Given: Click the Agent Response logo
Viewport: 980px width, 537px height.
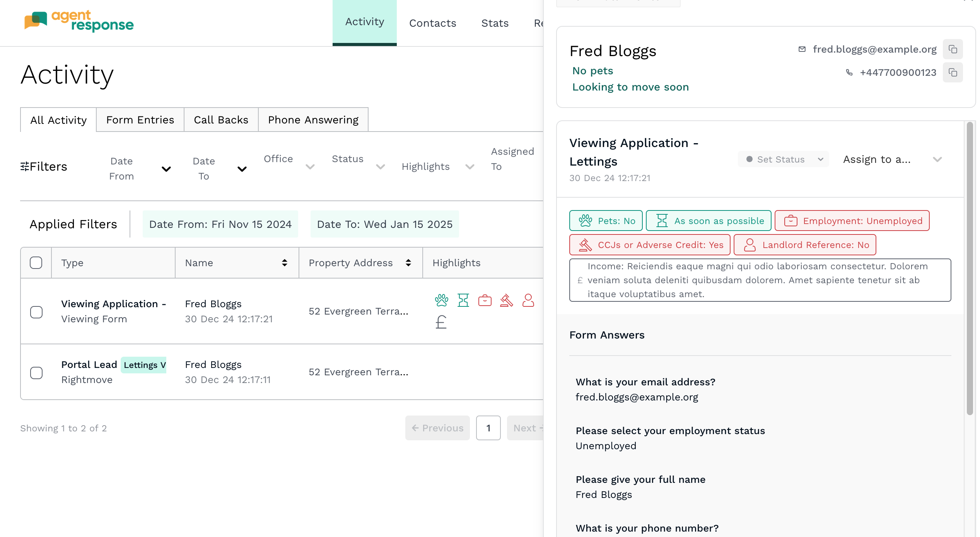Looking at the screenshot, I should tap(79, 21).
